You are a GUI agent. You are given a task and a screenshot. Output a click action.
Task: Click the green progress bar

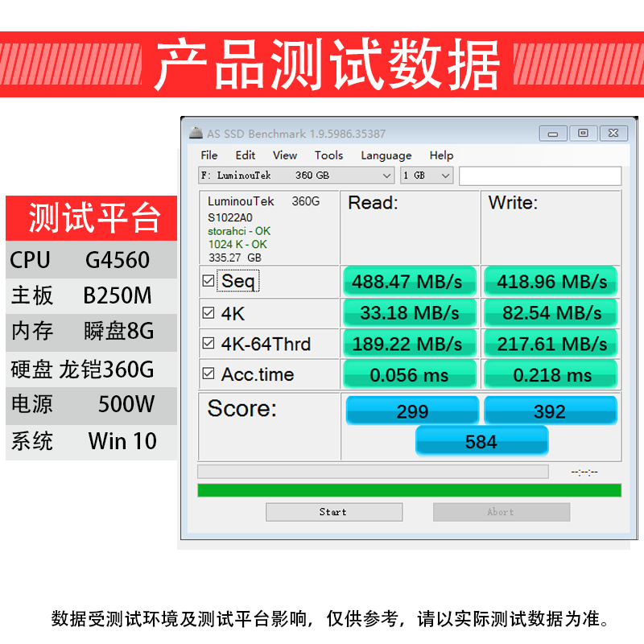point(410,490)
